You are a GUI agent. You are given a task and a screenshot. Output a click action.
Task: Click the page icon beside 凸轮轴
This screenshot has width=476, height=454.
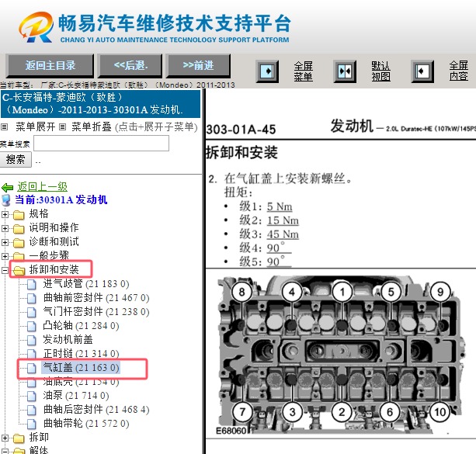31,327
